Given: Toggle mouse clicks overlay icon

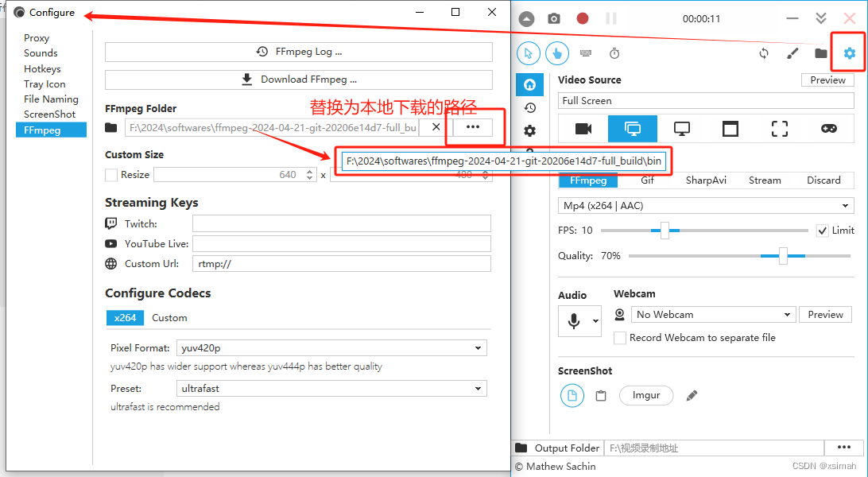Looking at the screenshot, I should (x=557, y=54).
